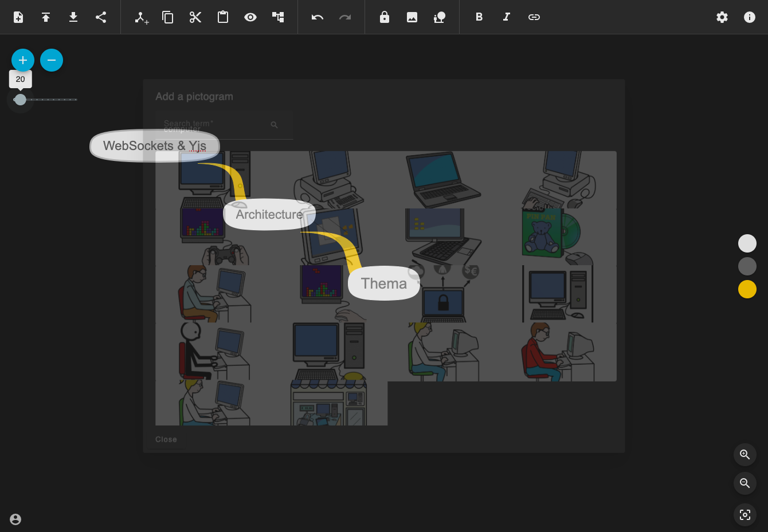The height and width of the screenshot is (532, 768).
Task: Choose the padlock laptop pictogram
Action: coord(443,294)
